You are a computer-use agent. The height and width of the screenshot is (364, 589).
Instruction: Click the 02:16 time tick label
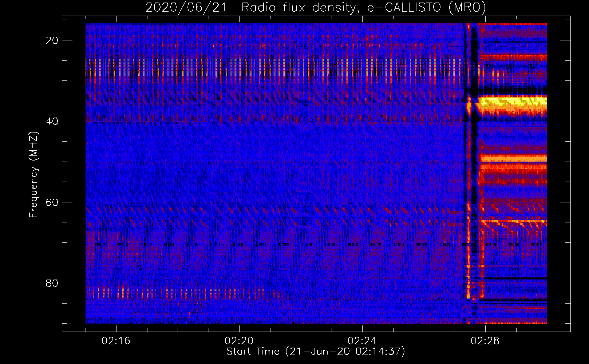tap(116, 341)
